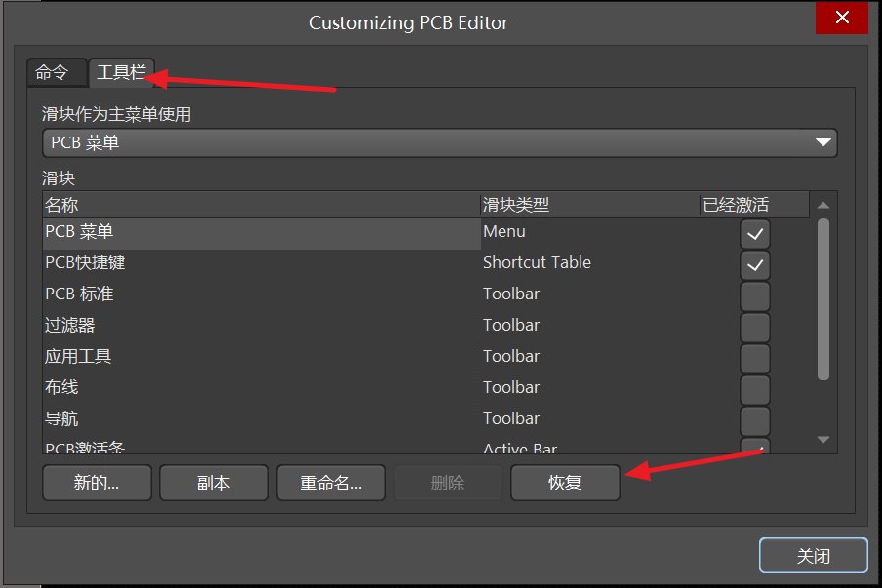882x588 pixels.
Task: Enable the 布线 toolbar checkbox
Action: click(x=755, y=390)
